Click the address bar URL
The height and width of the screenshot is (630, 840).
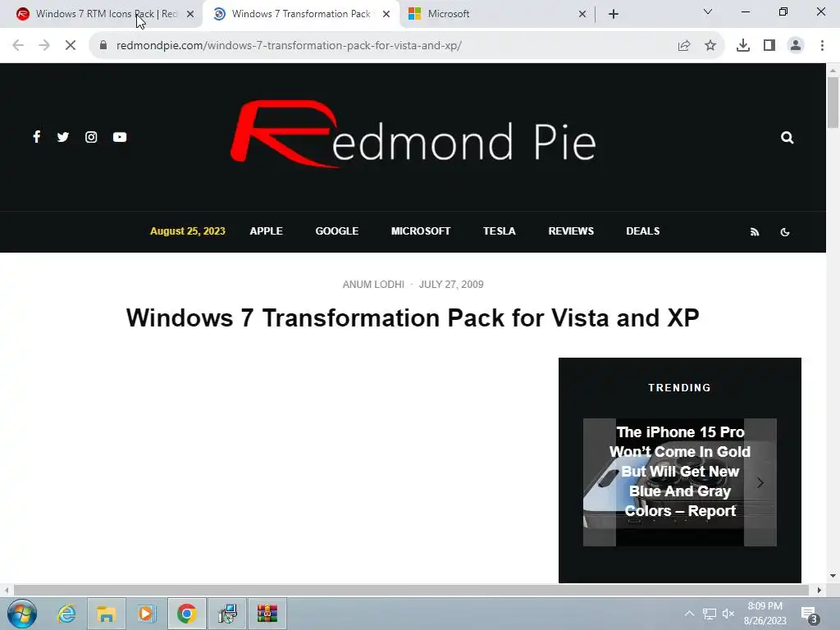tap(290, 46)
